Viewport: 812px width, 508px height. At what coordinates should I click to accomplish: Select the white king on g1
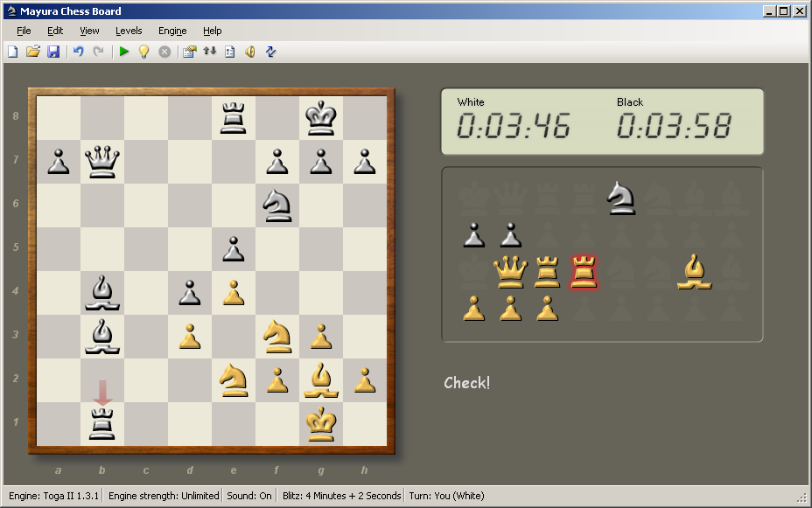point(321,424)
